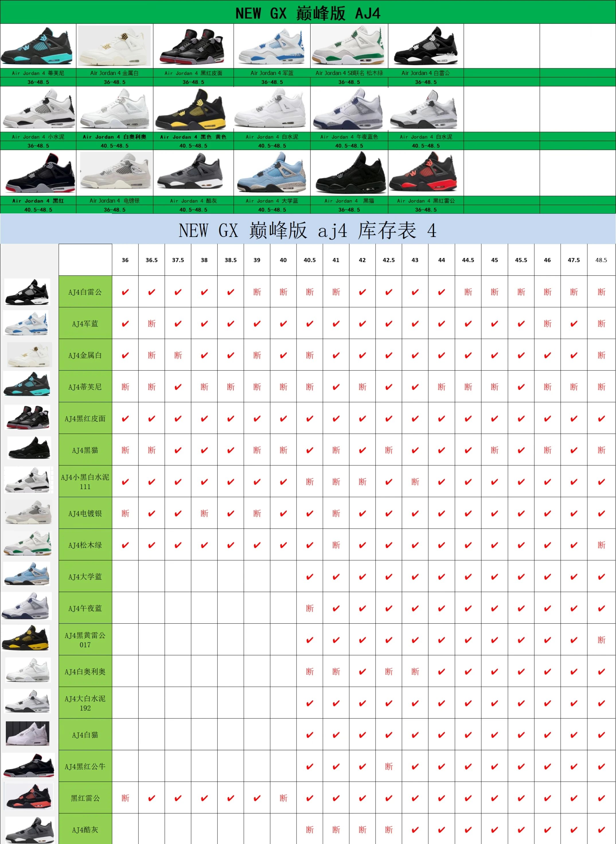This screenshot has height=844, width=616.
Task: Click the NEW GX 巅峰版 AJ4 title banner
Action: click(x=308, y=13)
